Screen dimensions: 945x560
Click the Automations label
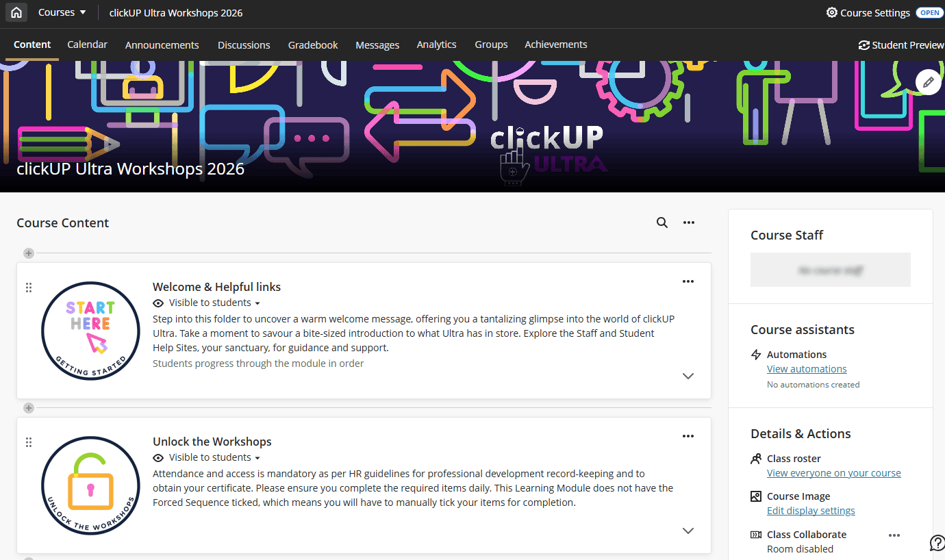click(x=796, y=355)
